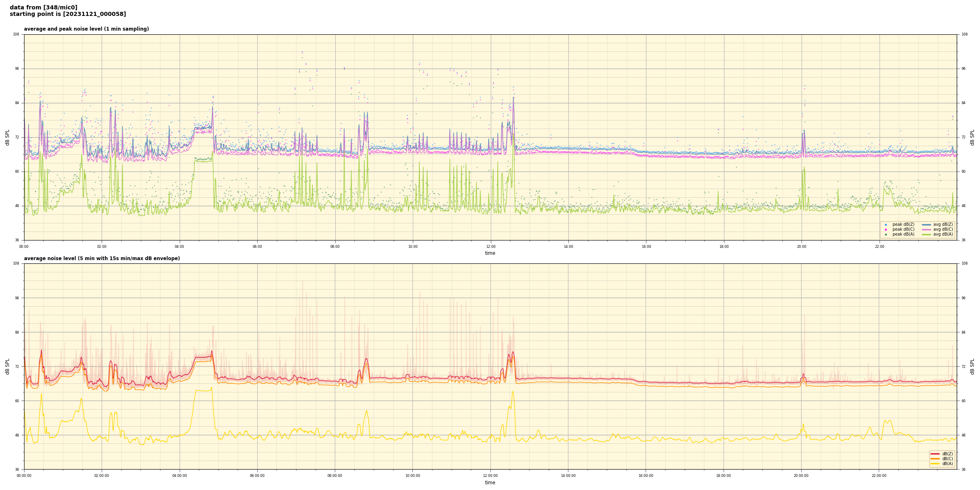This screenshot has width=980, height=490.
Task: Click the yellow dB(A) swatch in bottom legend
Action: [935, 463]
